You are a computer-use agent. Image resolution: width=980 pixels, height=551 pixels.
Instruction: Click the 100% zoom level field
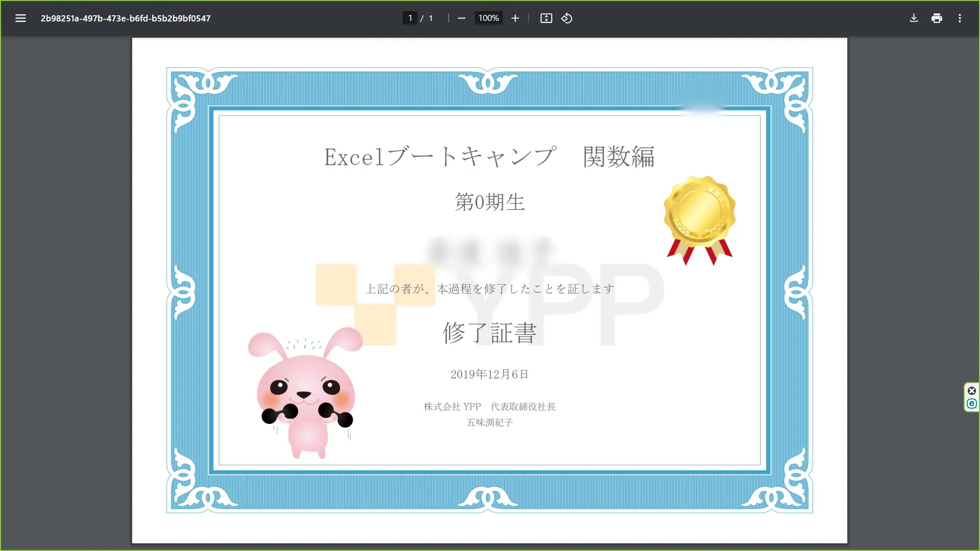pyautogui.click(x=488, y=18)
